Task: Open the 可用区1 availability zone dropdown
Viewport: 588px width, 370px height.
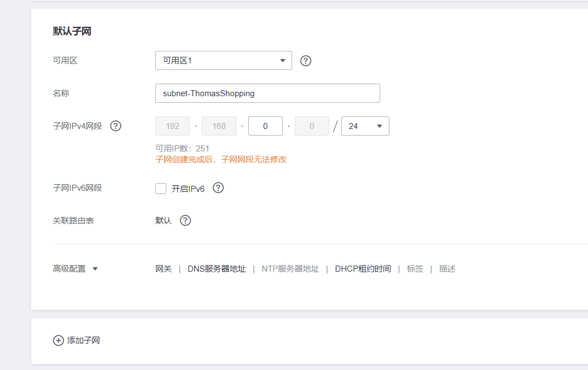Action: pos(223,61)
